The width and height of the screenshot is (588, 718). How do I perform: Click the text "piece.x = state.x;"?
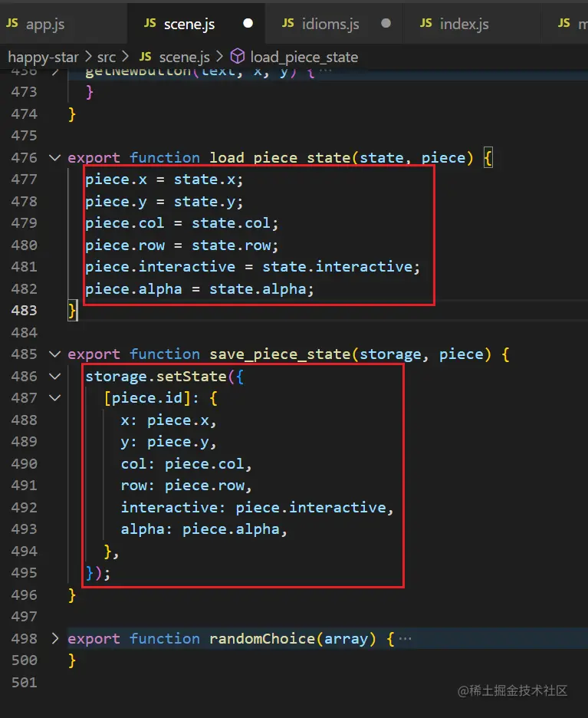coord(164,179)
